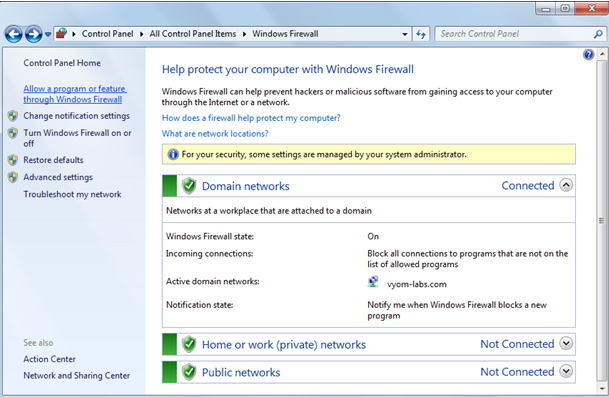The image size is (609, 397).
Task: Click the Control Panel icon in address bar
Action: (61, 34)
